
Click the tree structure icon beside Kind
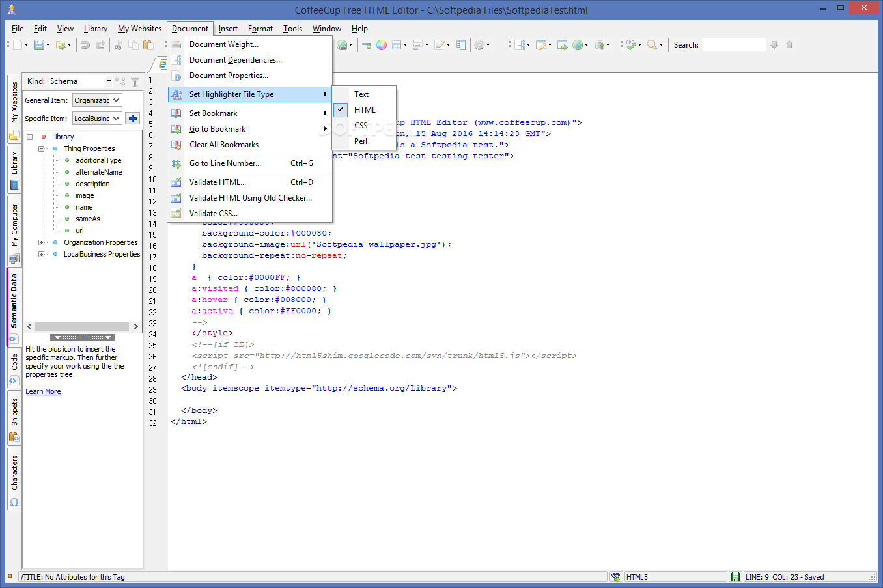[x=120, y=81]
